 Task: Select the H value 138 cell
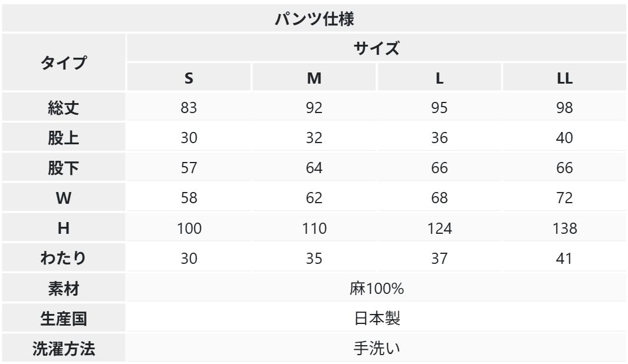pyautogui.click(x=564, y=229)
